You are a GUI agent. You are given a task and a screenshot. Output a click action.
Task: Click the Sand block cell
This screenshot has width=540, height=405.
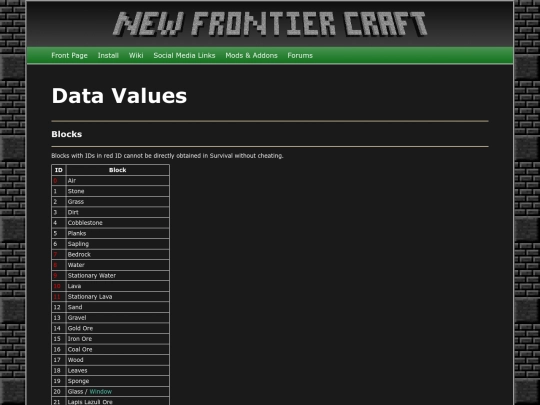click(117, 307)
